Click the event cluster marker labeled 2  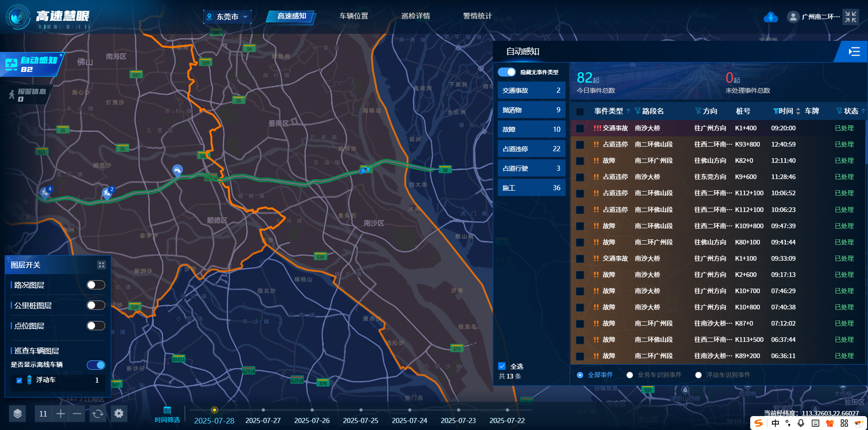[107, 193]
